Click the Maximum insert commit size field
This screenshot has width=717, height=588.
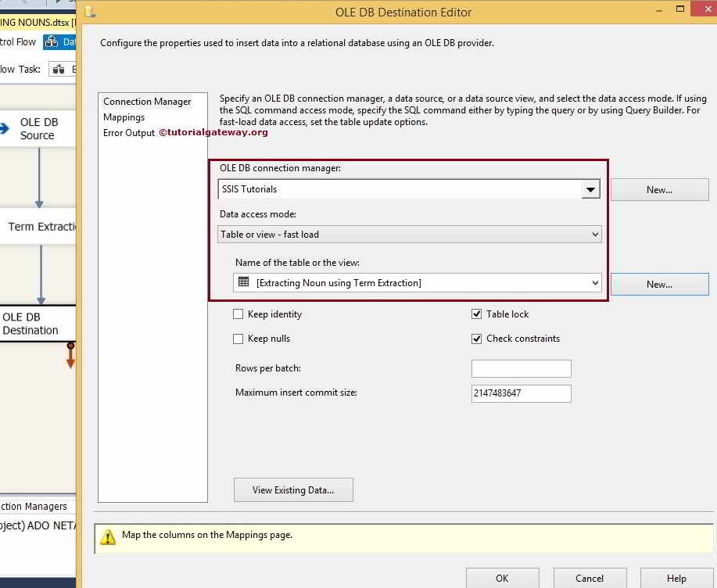tap(522, 393)
